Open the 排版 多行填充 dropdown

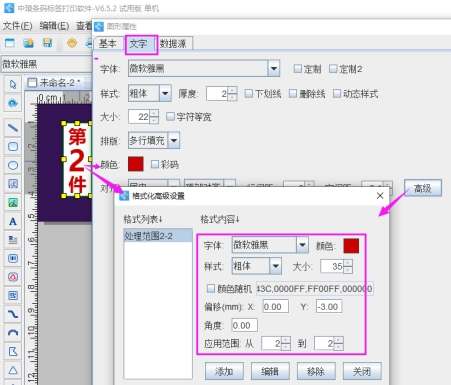[x=174, y=140]
